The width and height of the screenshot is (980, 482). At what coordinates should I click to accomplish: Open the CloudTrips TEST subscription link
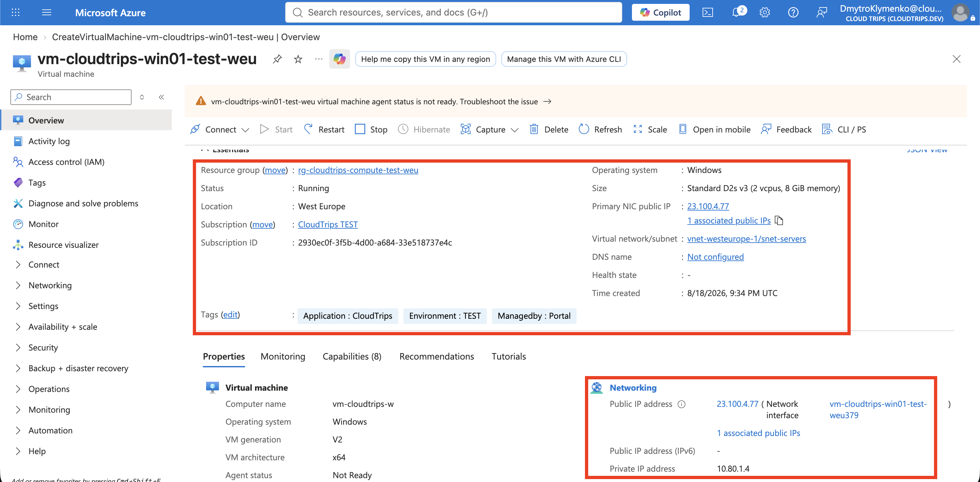tap(328, 224)
